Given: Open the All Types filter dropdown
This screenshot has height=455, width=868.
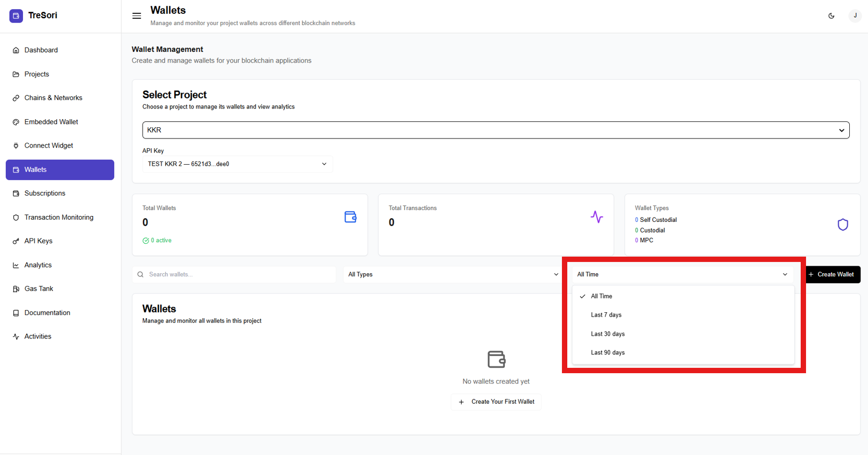Looking at the screenshot, I should tap(452, 275).
